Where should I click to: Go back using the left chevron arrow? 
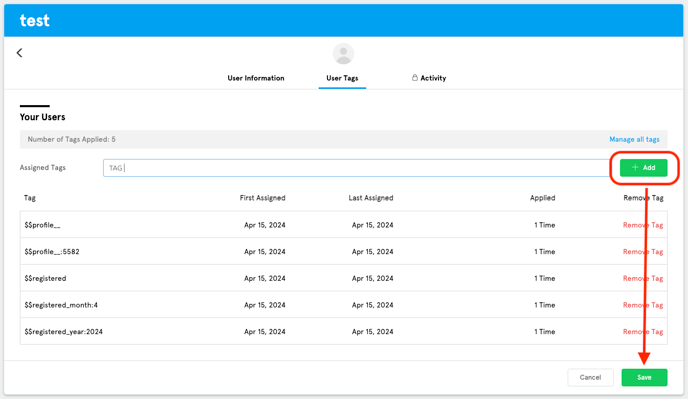19,53
